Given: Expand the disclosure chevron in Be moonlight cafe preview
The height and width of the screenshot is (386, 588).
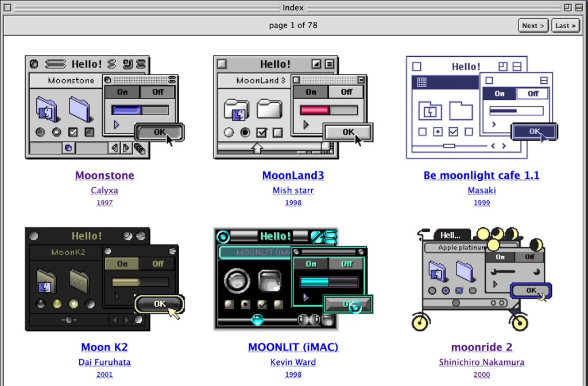Looking at the screenshot, I should pyautogui.click(x=493, y=123).
